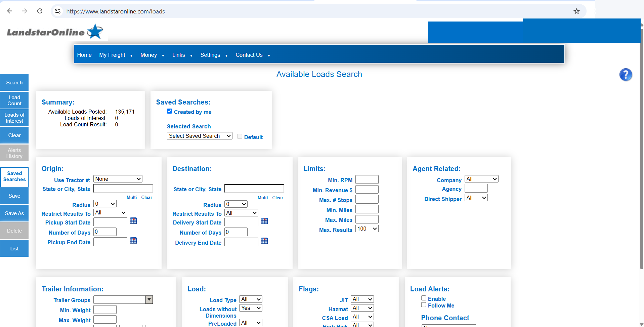Open the Direct Shipper dropdown
This screenshot has width=644, height=327.
click(476, 198)
